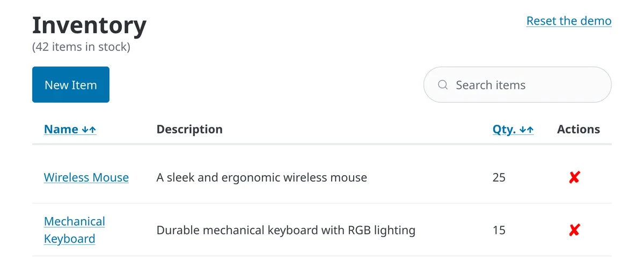This screenshot has width=644, height=270.
Task: Sort inventory by Qty. column
Action: (504, 129)
